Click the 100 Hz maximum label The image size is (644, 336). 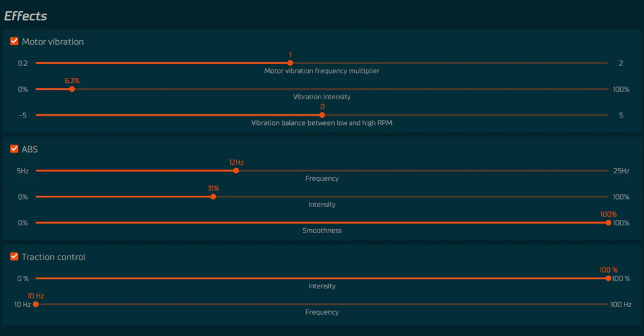(621, 305)
